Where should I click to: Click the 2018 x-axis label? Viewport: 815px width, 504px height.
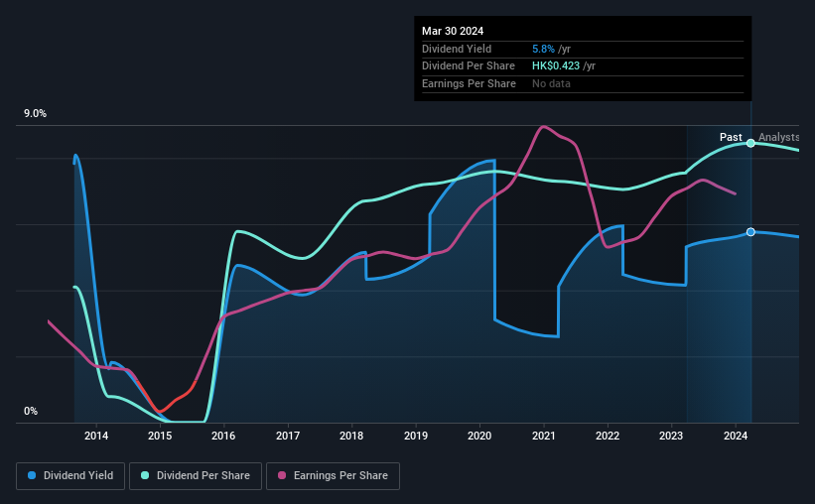coord(351,436)
